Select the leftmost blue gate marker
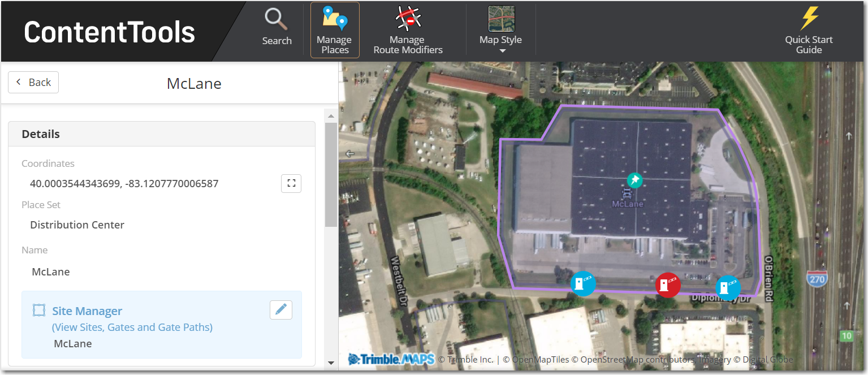Screen dimensions: 868x375 coord(582,283)
